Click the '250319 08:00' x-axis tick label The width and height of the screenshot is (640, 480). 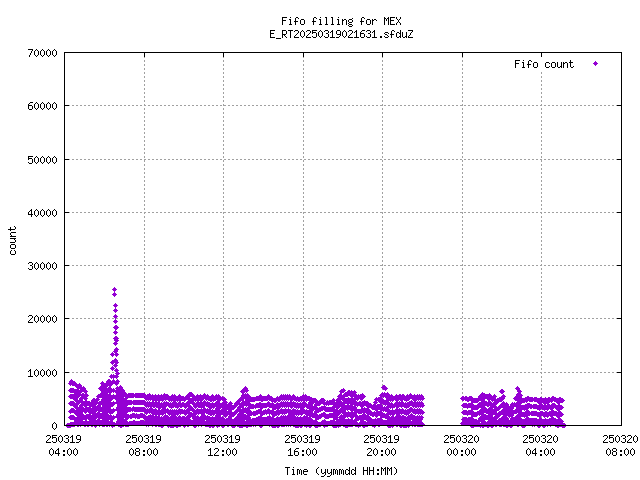click(x=143, y=446)
